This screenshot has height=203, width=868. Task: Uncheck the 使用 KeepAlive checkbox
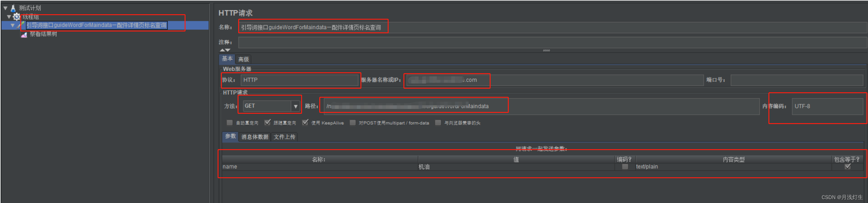coord(305,123)
